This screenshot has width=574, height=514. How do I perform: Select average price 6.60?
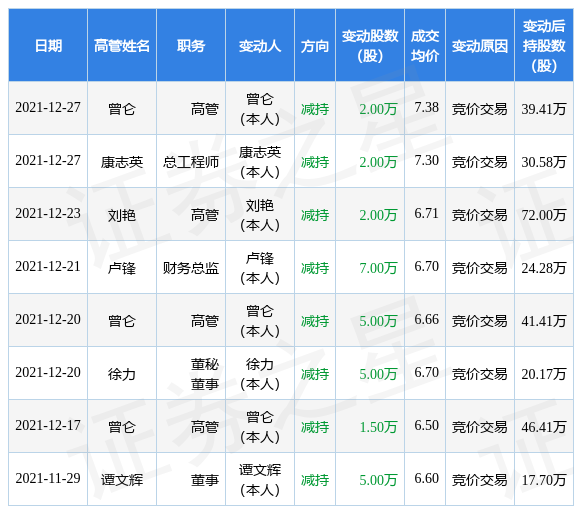pos(426,478)
